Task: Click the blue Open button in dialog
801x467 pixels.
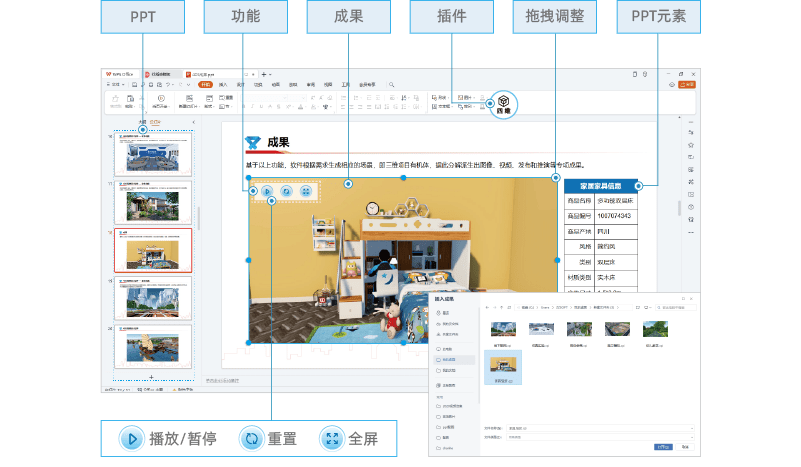Action: 663,446
